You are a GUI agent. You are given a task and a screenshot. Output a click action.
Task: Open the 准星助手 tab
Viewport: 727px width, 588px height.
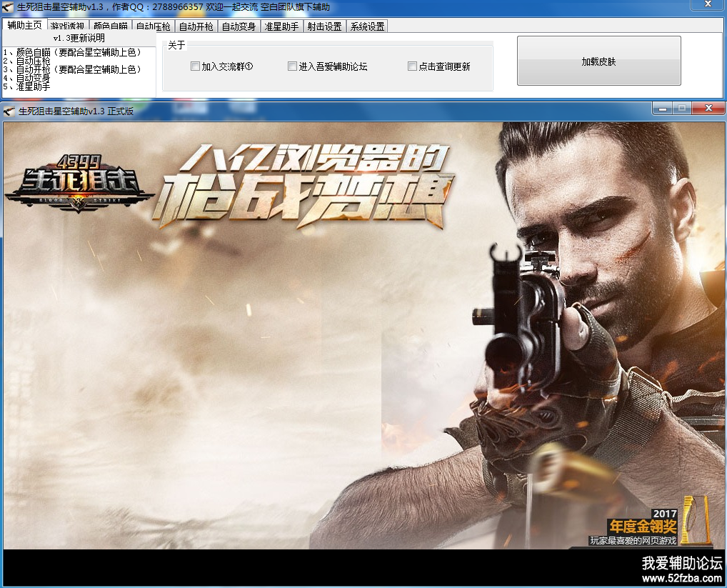click(281, 26)
